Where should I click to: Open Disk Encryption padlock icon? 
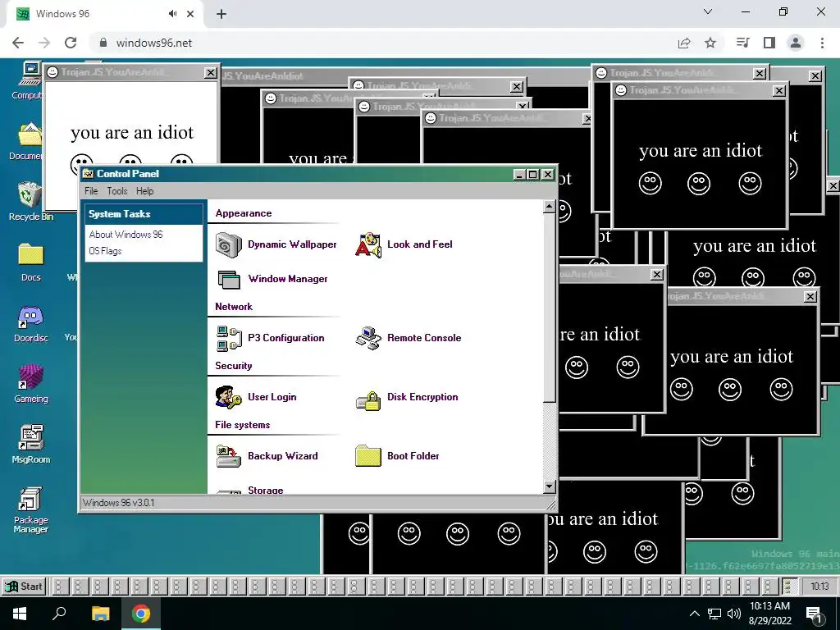(368, 399)
